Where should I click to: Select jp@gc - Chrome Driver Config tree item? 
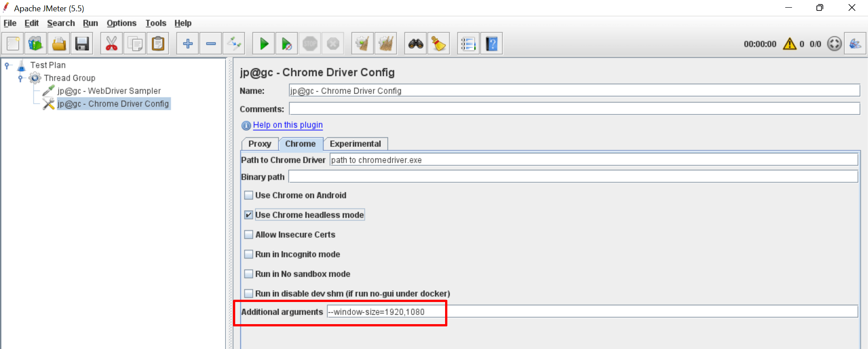click(113, 104)
